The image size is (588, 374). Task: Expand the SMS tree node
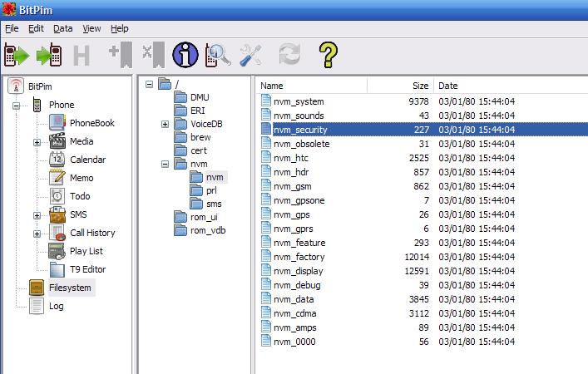pyautogui.click(x=37, y=215)
